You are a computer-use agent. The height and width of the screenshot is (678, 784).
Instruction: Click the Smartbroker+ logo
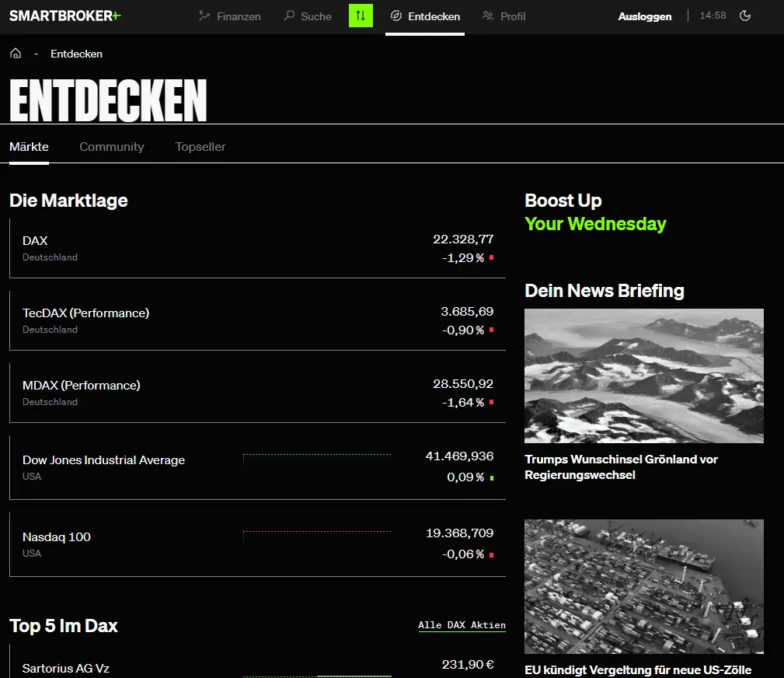point(65,16)
